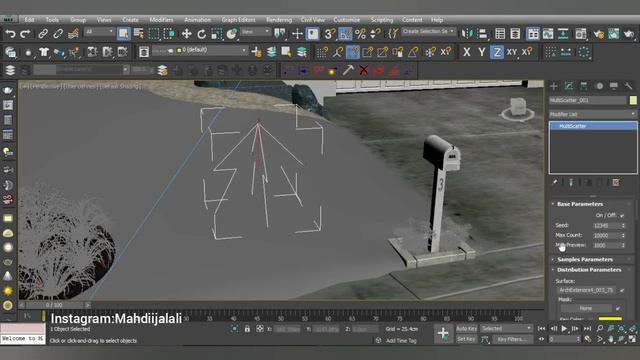Restrict to the X axis
The height and width of the screenshot is (360, 640).
467,52
